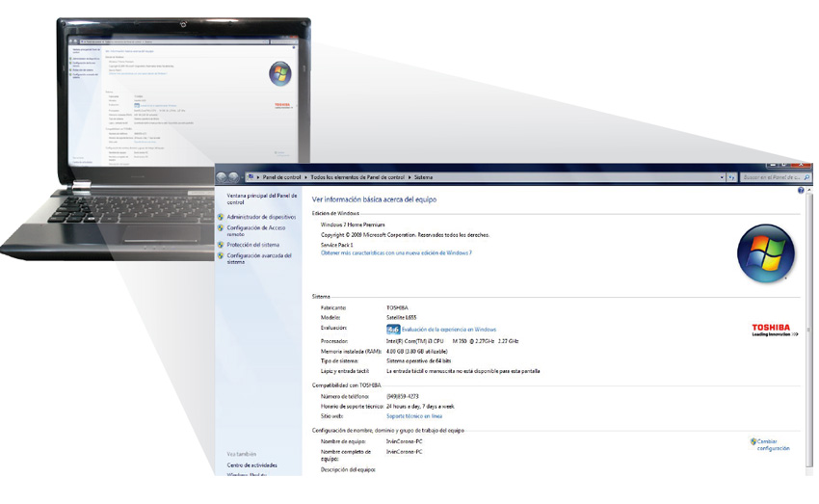Click the TOSHIBA manufacturer value

click(397, 308)
